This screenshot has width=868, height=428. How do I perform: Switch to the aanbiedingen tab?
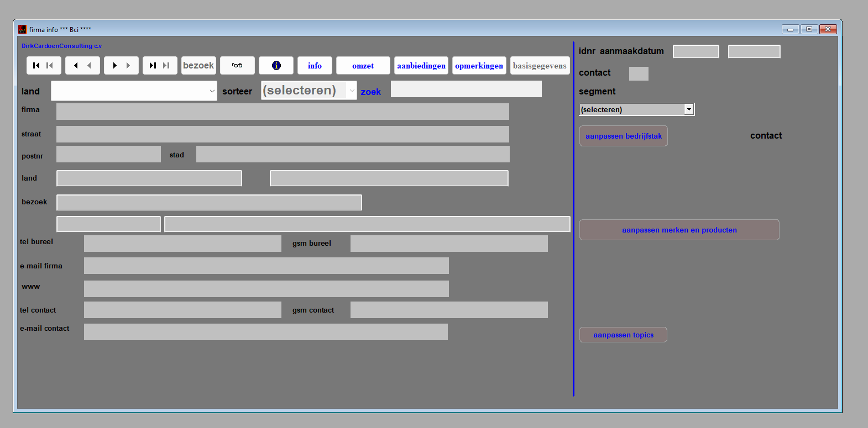tap(421, 66)
